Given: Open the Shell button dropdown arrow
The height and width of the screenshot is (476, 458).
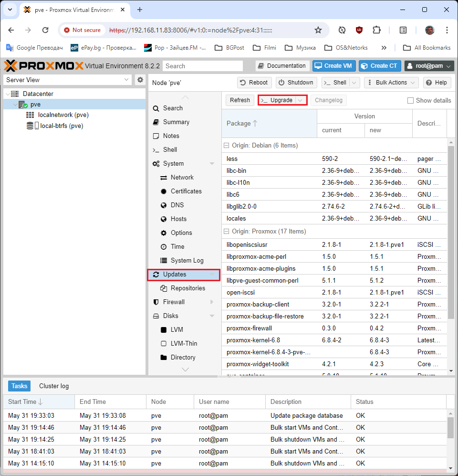Looking at the screenshot, I should (x=354, y=83).
